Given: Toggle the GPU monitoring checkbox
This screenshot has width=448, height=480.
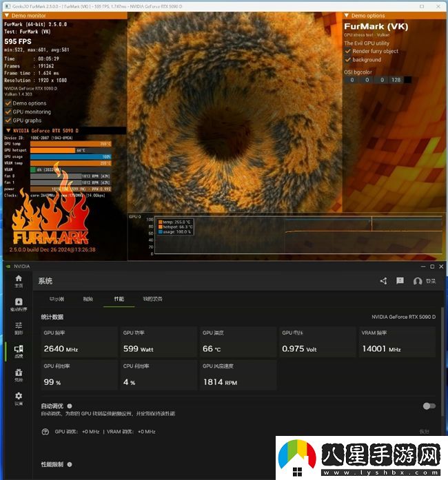Looking at the screenshot, I should point(8,112).
